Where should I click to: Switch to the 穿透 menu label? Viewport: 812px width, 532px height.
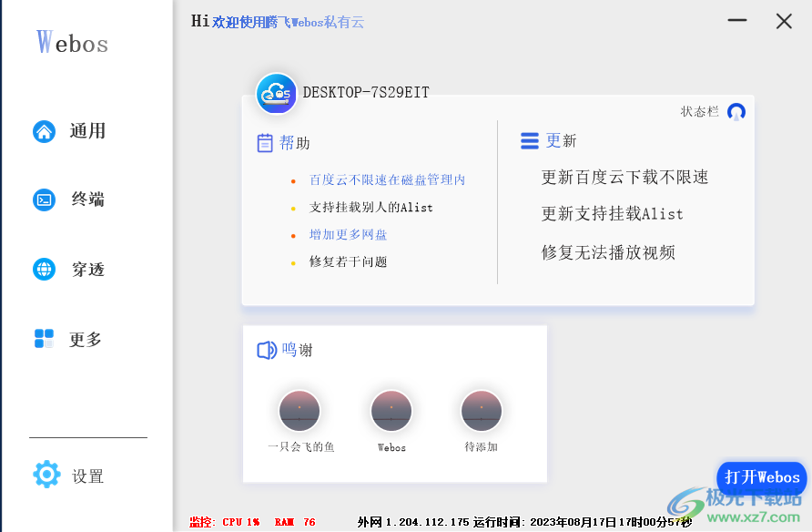88,270
